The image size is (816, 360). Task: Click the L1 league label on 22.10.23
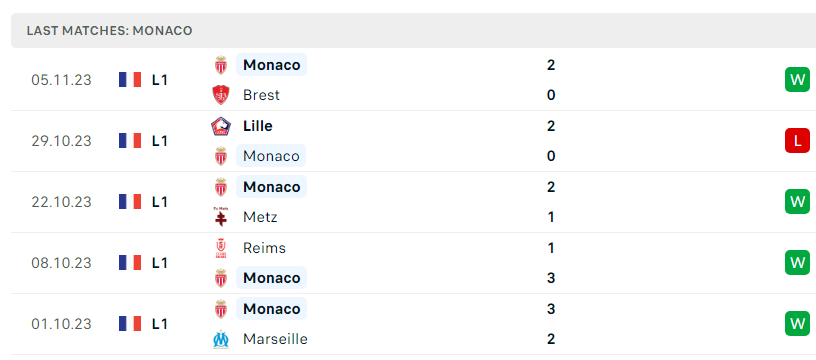(160, 202)
